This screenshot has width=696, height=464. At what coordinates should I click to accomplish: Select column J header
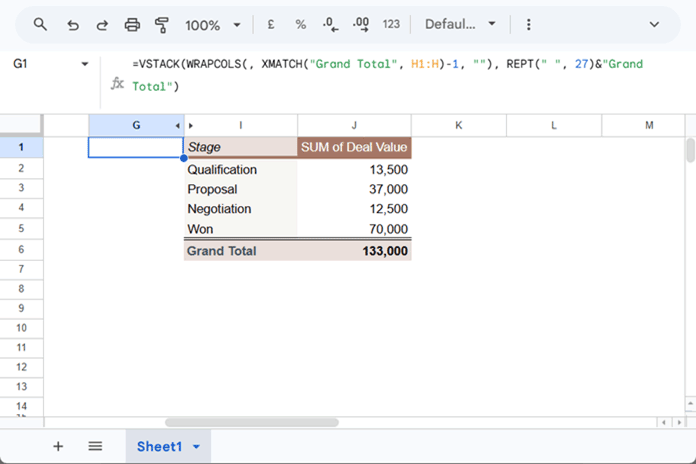pyautogui.click(x=354, y=125)
